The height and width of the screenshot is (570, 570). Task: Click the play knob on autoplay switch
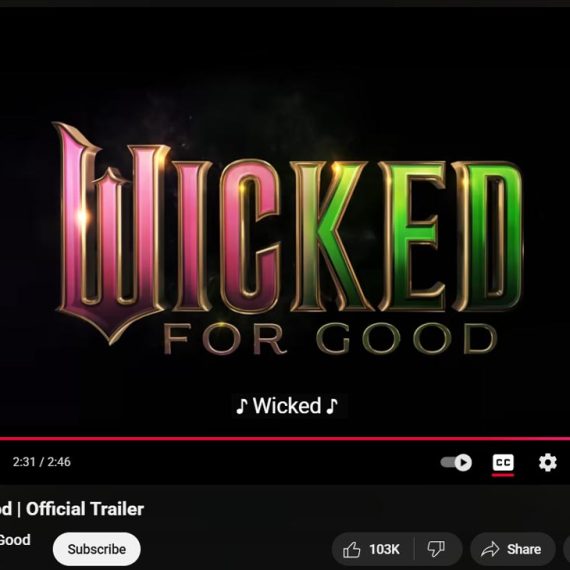pos(463,462)
